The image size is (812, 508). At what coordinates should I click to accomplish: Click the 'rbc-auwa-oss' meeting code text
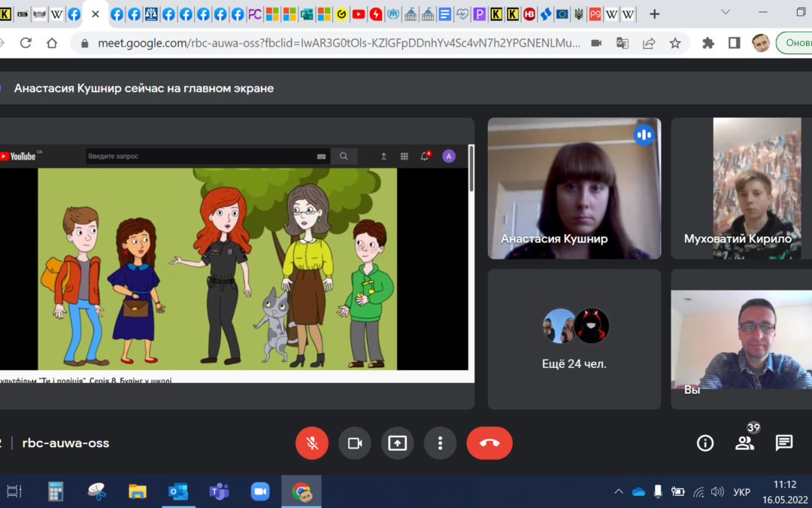[65, 443]
